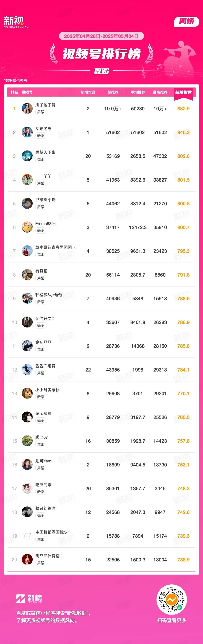Viewport: 203px width, 644px height.
Task: Click the 吃瓜的李 cartoon avatar
Action: pos(27,488)
